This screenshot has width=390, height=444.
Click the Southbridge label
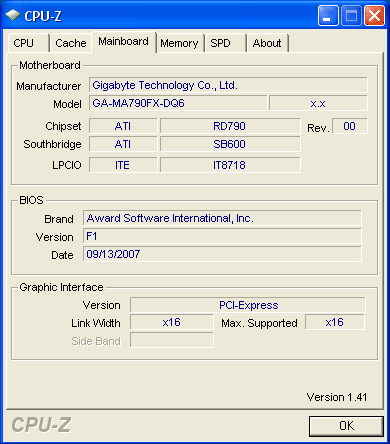[x=52, y=144]
